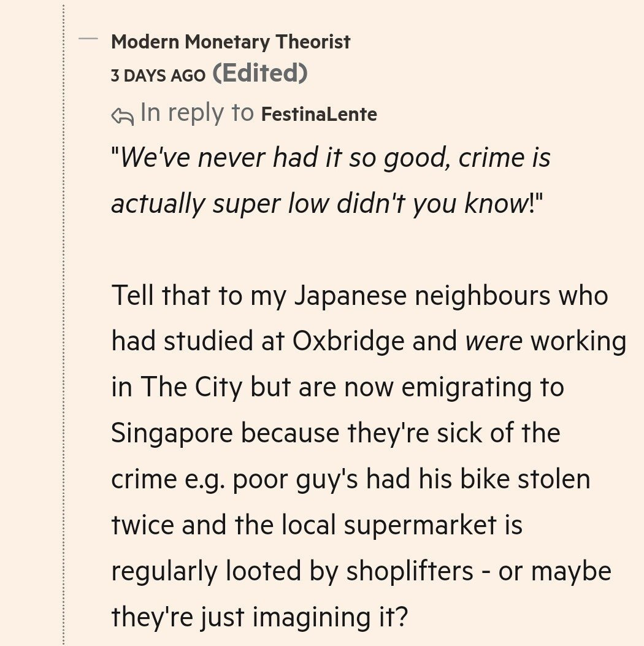Open Modern Monetary Theorist's profile
The width and height of the screenshot is (644, 646).
point(231,42)
